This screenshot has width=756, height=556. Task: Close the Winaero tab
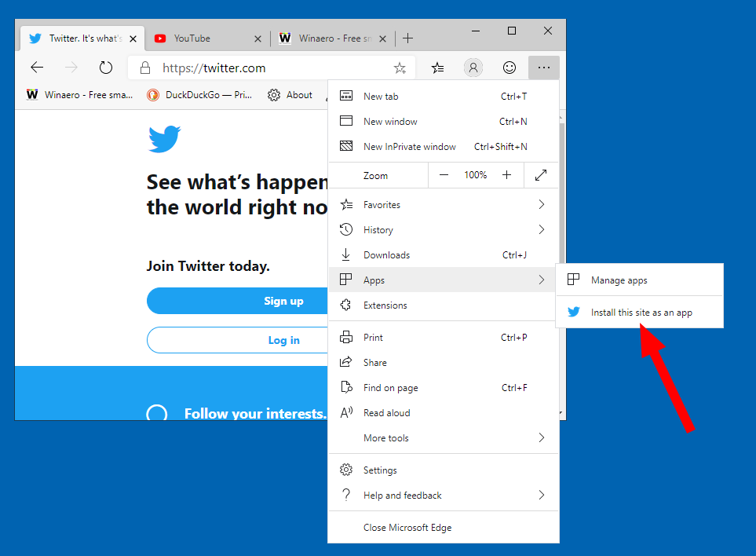pyautogui.click(x=383, y=38)
